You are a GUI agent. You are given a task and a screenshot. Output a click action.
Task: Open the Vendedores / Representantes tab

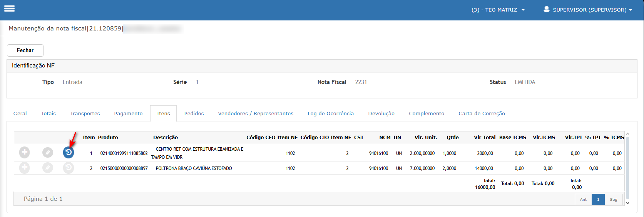(x=256, y=114)
